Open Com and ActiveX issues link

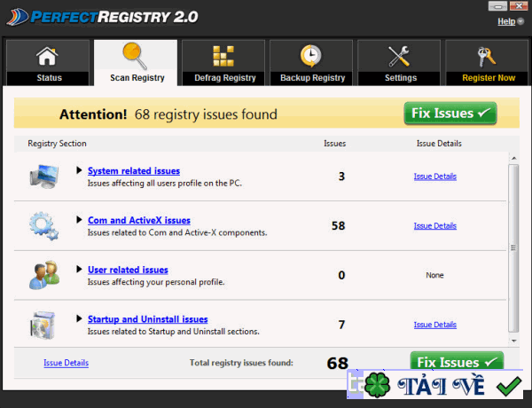tap(139, 220)
